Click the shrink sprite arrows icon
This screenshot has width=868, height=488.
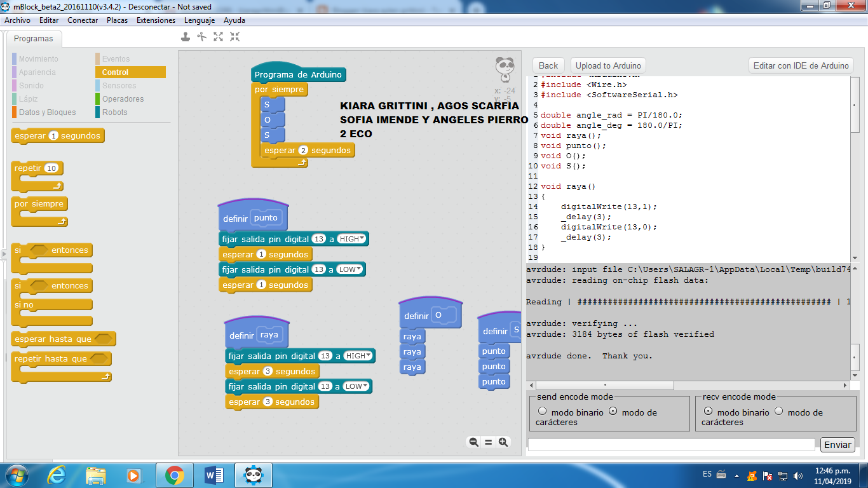(235, 37)
